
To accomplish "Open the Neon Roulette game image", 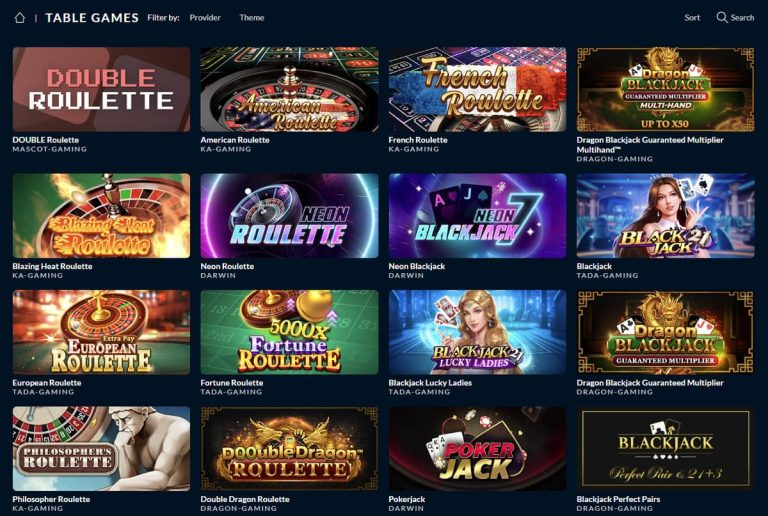I will point(289,215).
